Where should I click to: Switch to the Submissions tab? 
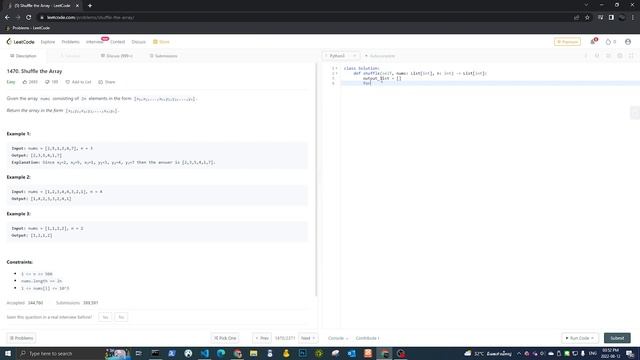pyautogui.click(x=163, y=56)
